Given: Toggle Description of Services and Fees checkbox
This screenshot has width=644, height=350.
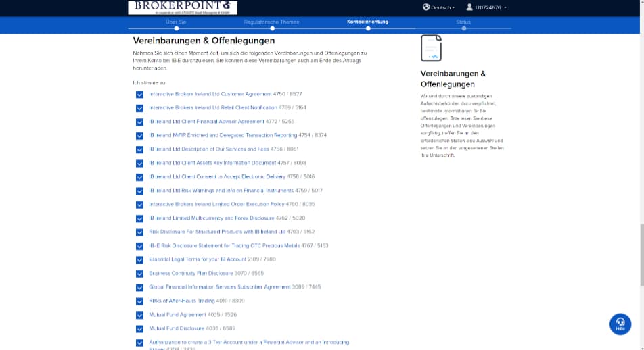Looking at the screenshot, I should [139, 149].
